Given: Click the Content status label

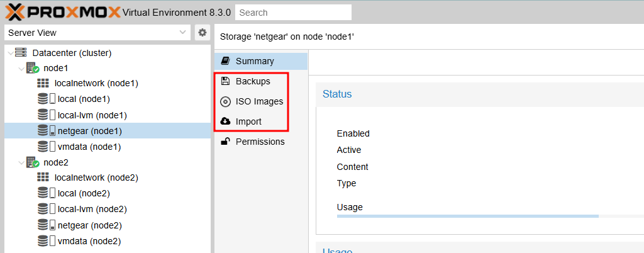Looking at the screenshot, I should [352, 167].
